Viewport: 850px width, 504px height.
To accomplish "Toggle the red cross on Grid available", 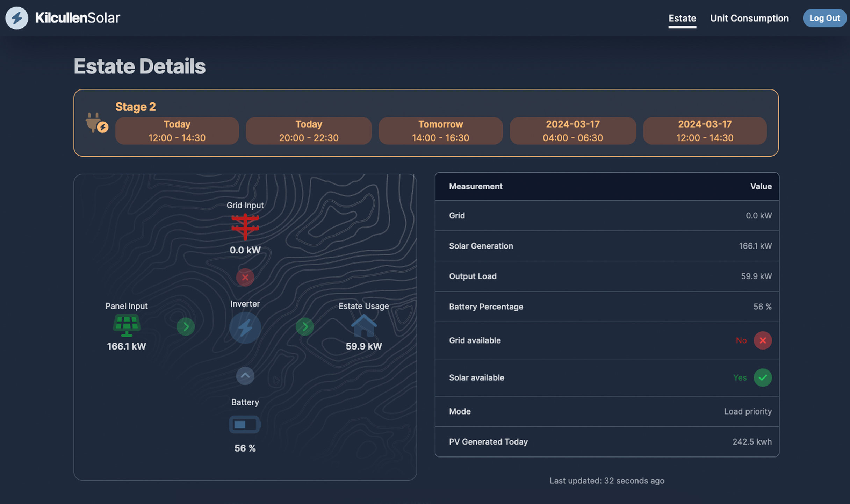I will pyautogui.click(x=763, y=340).
